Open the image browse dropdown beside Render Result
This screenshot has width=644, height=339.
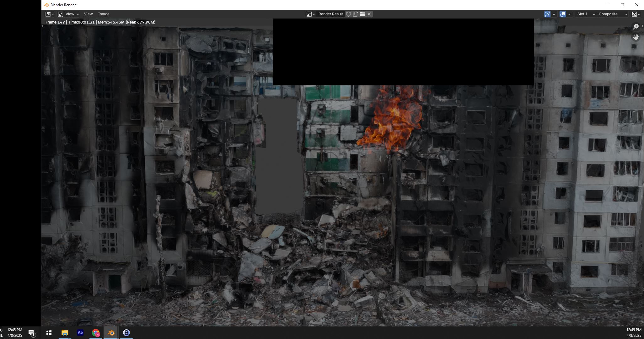(x=311, y=14)
